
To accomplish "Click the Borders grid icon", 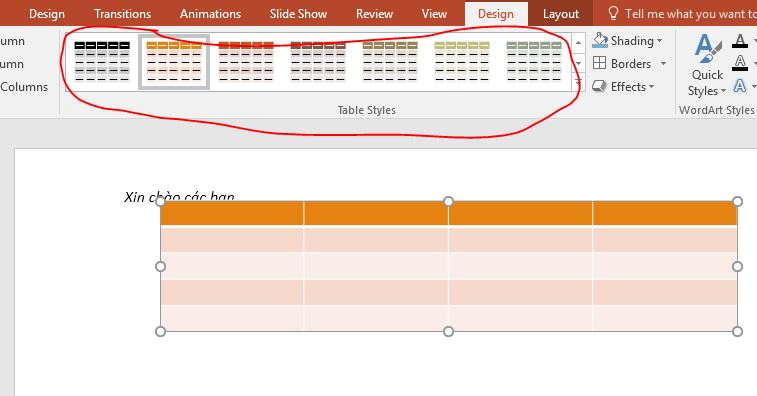I will [599, 63].
